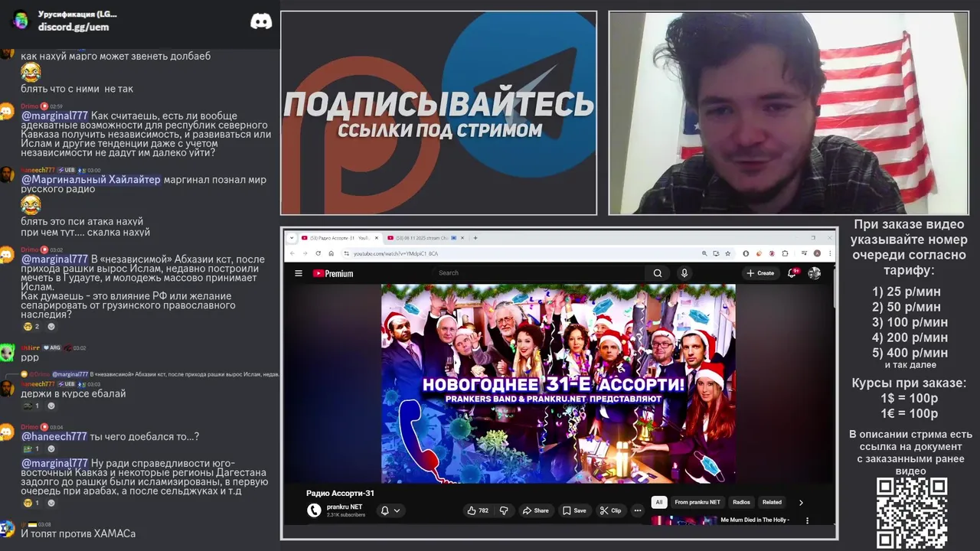Image resolution: width=980 pixels, height=551 pixels.
Task: Start voice search with microphone icon
Action: [684, 273]
